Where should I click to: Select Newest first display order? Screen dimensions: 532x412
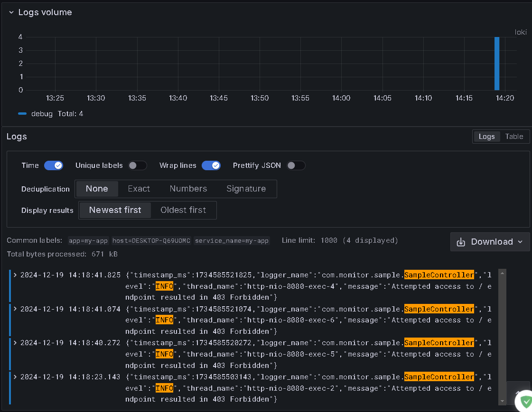point(115,210)
